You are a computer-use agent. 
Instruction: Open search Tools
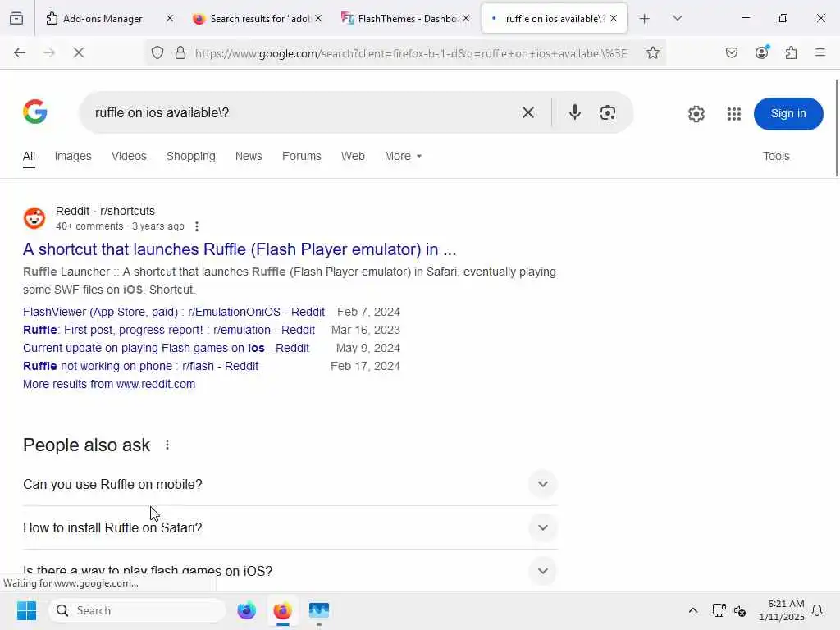(776, 156)
